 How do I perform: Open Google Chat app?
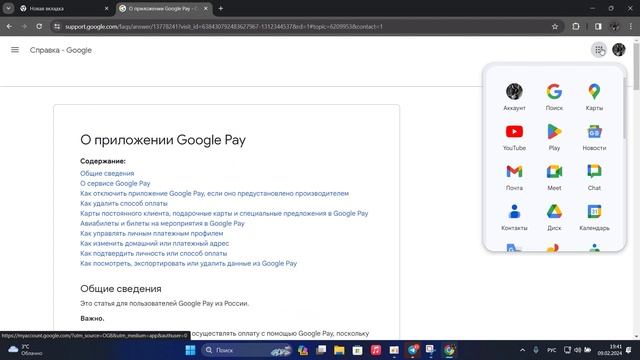click(x=594, y=177)
